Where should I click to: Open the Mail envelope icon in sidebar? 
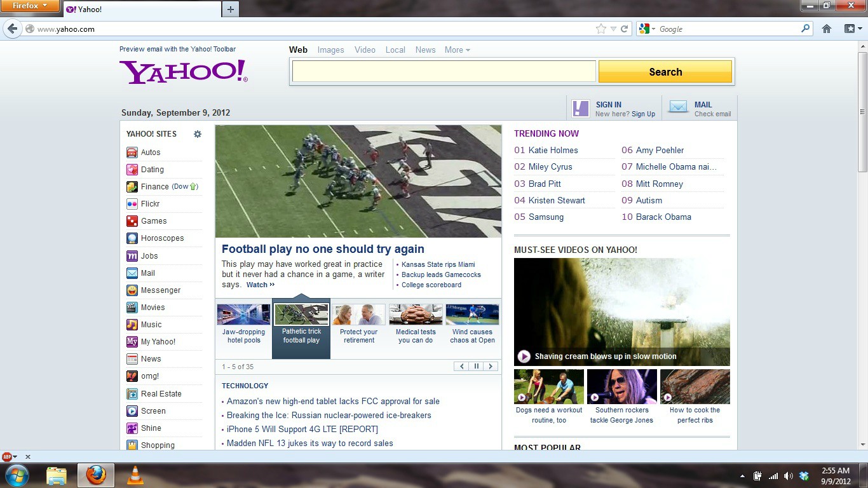click(132, 273)
